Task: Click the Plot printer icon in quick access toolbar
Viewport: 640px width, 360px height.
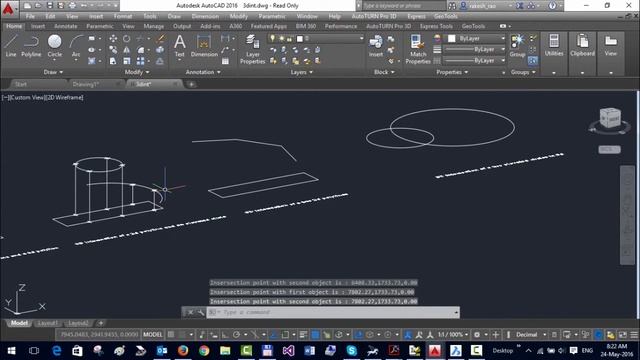Action: coord(73,6)
